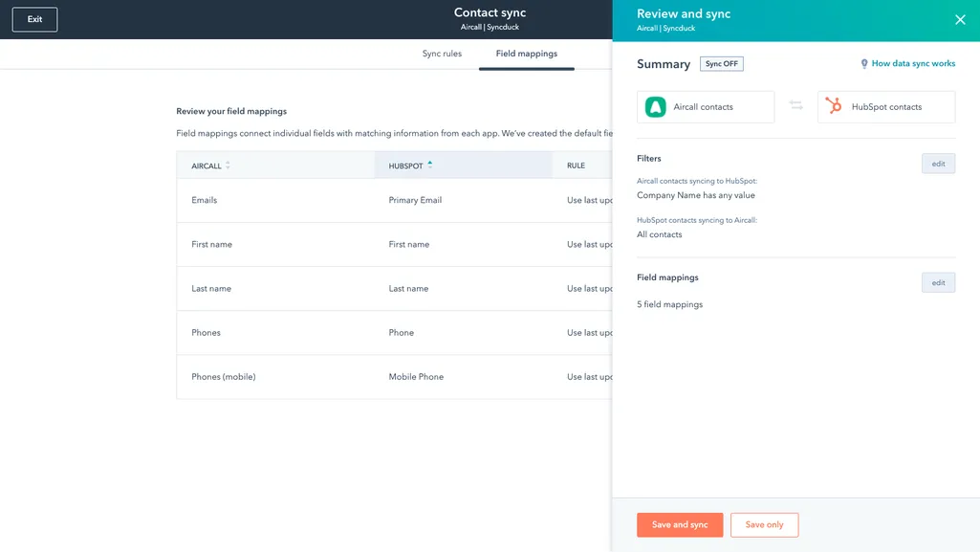Sort by the HubSpot column arrow

click(430, 165)
